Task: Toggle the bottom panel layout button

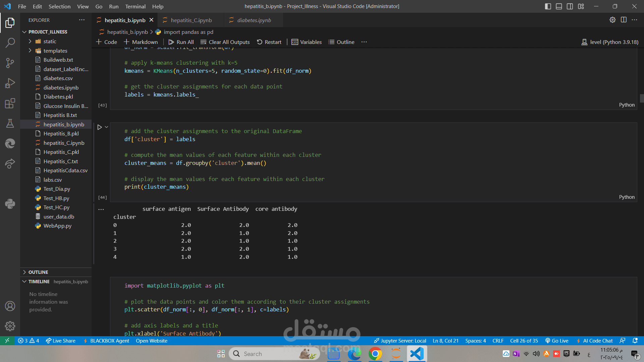Action: 559,6
